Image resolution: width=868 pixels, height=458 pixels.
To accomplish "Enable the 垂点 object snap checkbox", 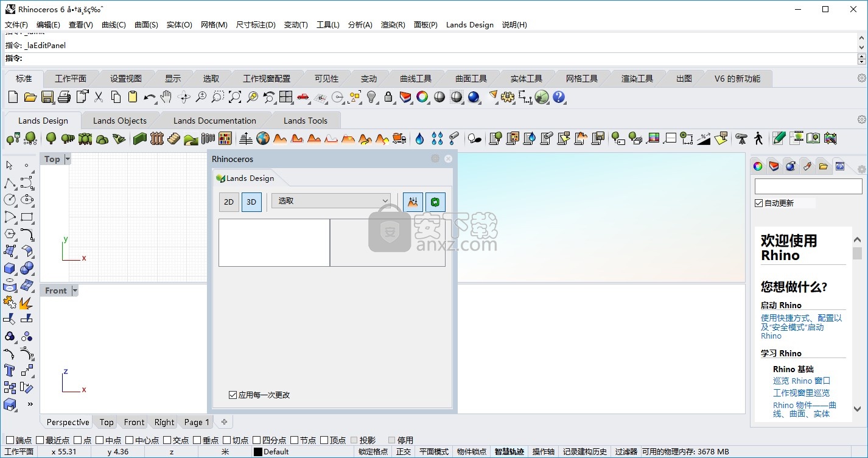I will tap(197, 440).
